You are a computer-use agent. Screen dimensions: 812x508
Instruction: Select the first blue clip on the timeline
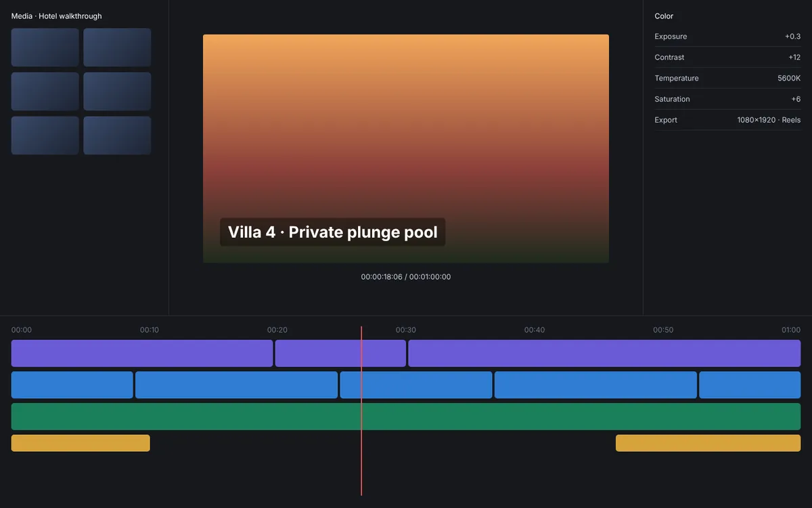pos(72,385)
